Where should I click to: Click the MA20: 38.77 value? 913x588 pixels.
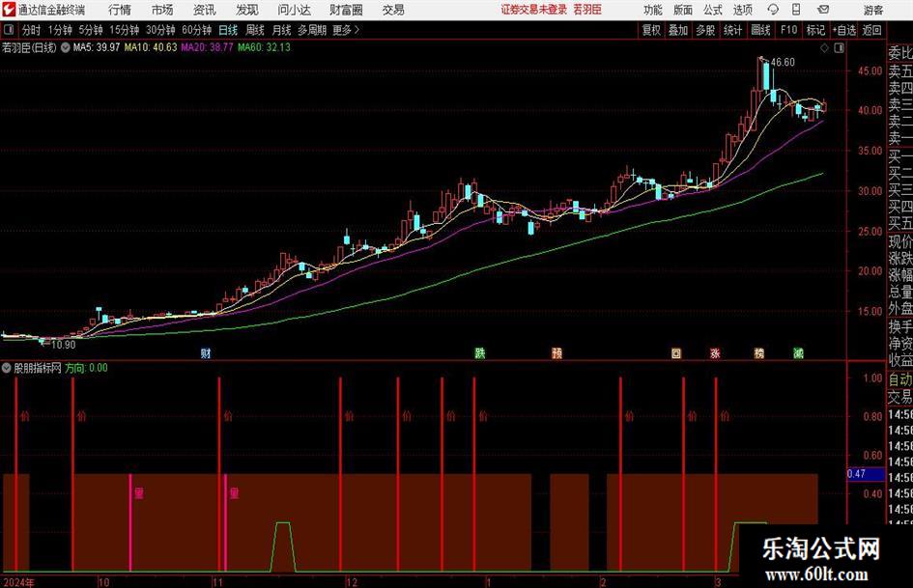point(208,47)
